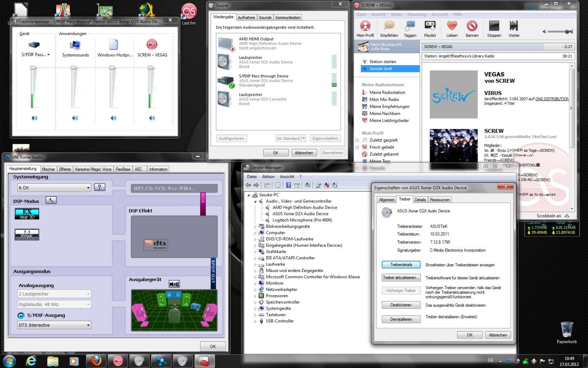
Task: Open the Systemeingang 6 CH dropdown
Action: [54, 187]
